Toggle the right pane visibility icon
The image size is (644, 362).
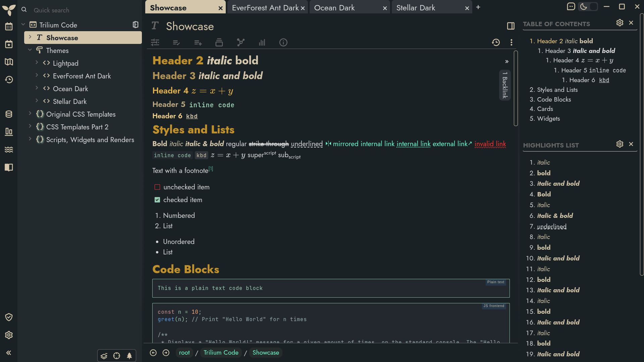tap(511, 26)
